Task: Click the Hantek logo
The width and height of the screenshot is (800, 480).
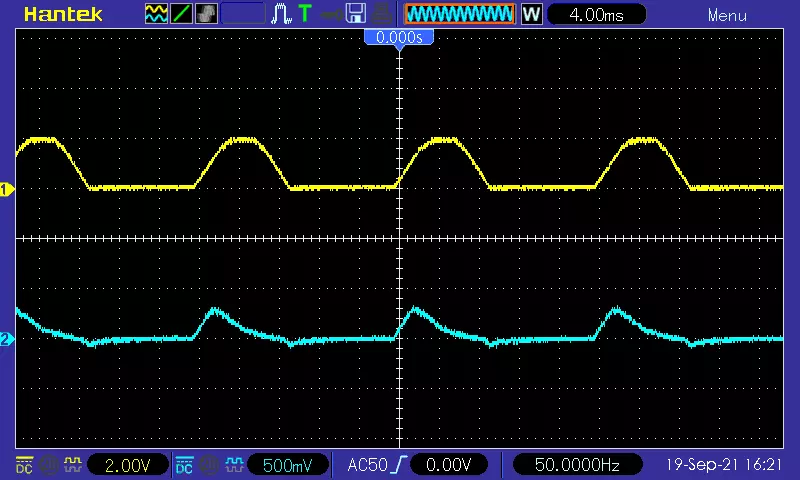Action: tap(63, 14)
